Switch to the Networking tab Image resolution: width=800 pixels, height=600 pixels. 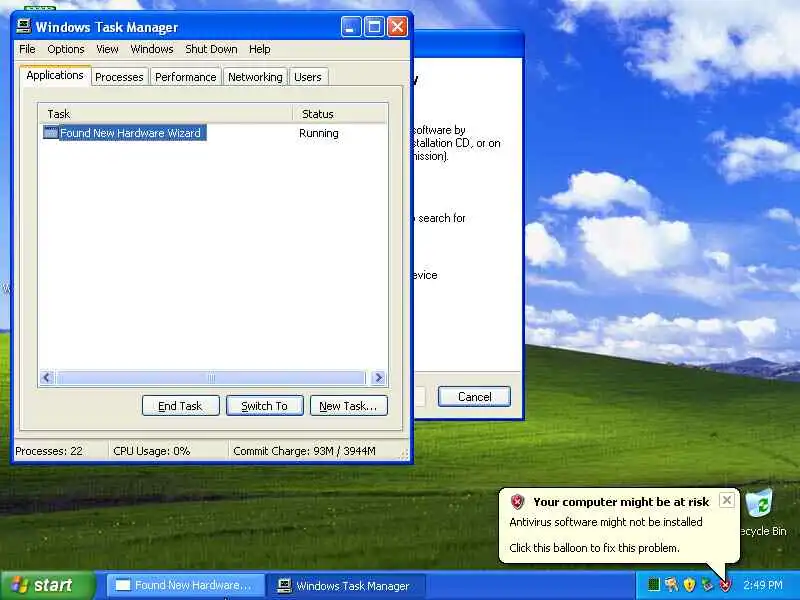(x=255, y=77)
